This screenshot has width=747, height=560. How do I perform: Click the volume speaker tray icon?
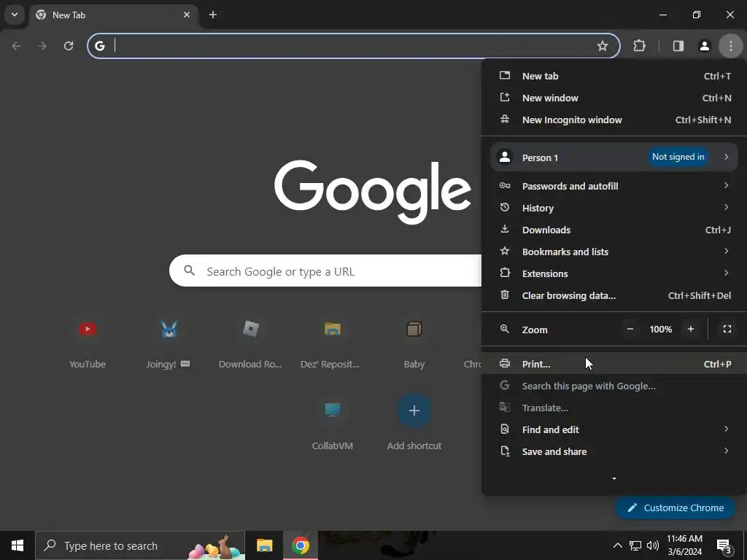653,545
